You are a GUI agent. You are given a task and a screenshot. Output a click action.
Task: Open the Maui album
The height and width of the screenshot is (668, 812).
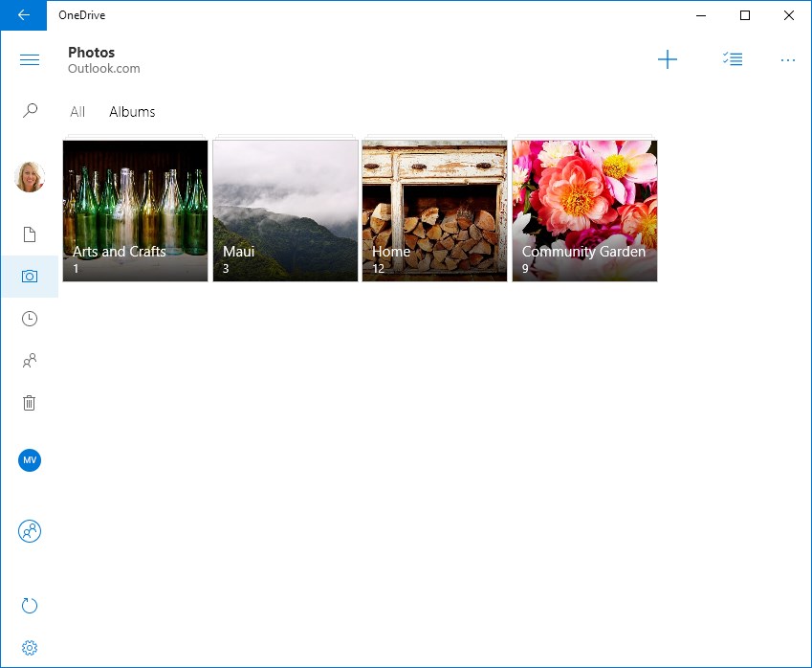[x=284, y=210]
